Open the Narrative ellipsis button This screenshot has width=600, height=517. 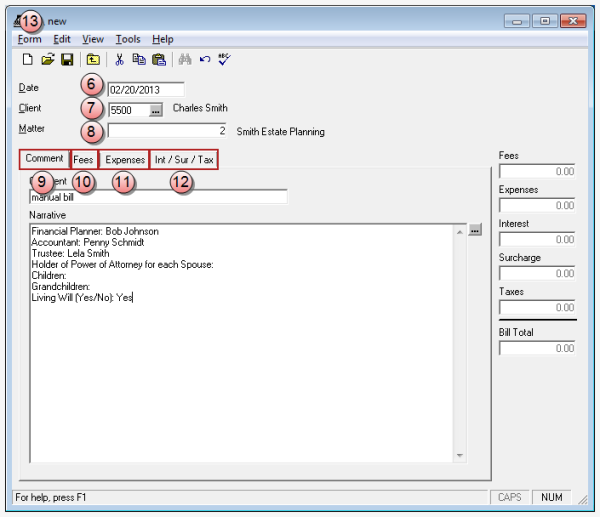click(x=475, y=230)
